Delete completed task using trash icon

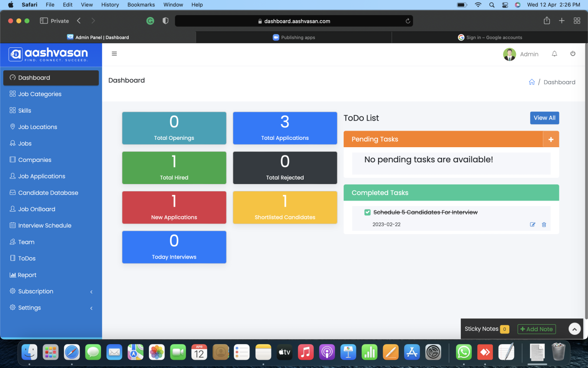[x=544, y=224]
